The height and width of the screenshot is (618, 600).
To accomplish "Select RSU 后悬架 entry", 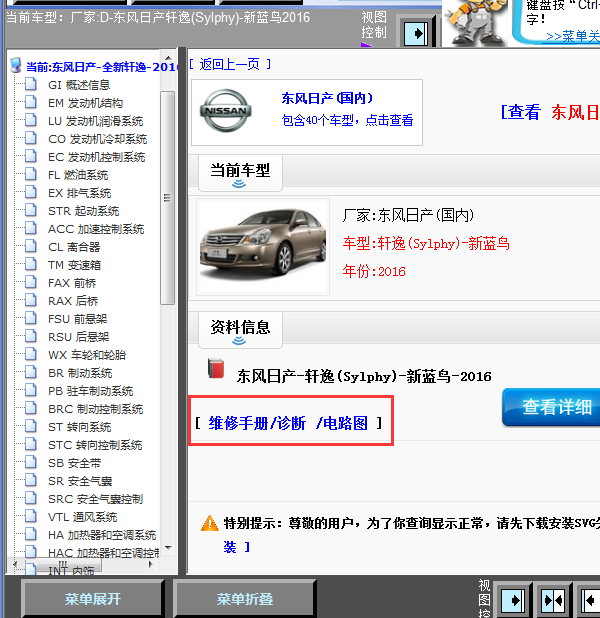I will [78, 337].
